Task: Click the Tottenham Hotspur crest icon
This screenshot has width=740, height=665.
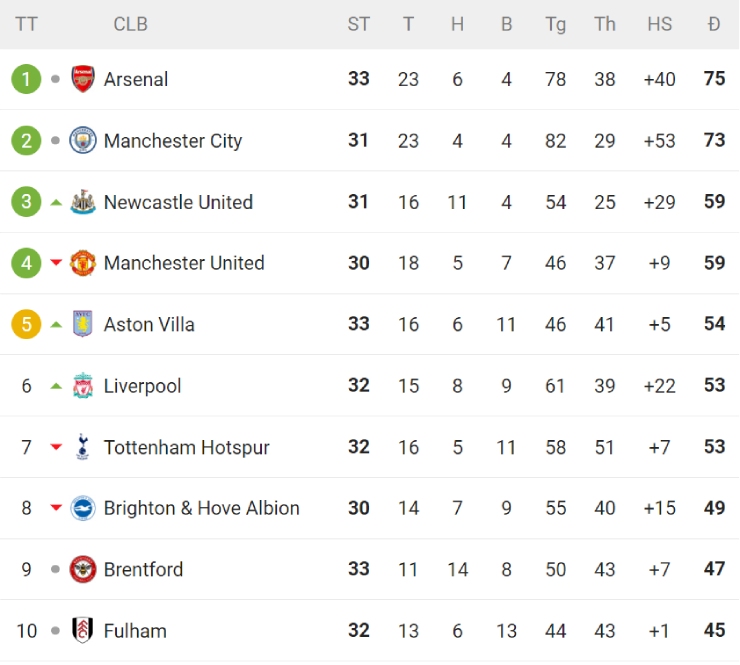Action: pos(83,447)
